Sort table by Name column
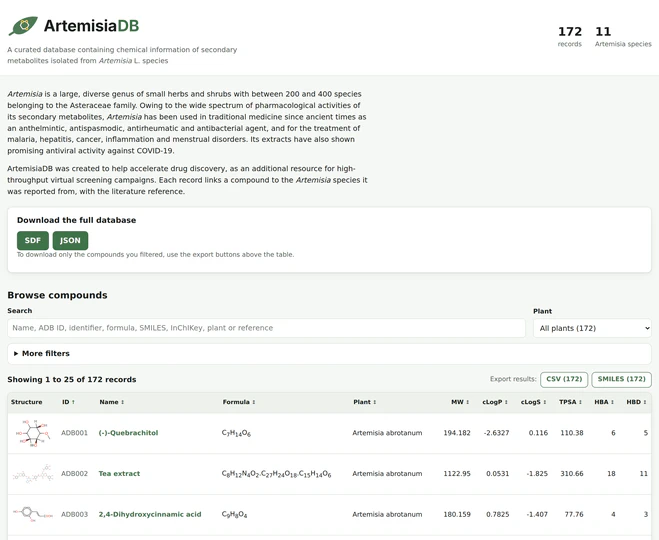This screenshot has width=659, height=540. tap(112, 402)
